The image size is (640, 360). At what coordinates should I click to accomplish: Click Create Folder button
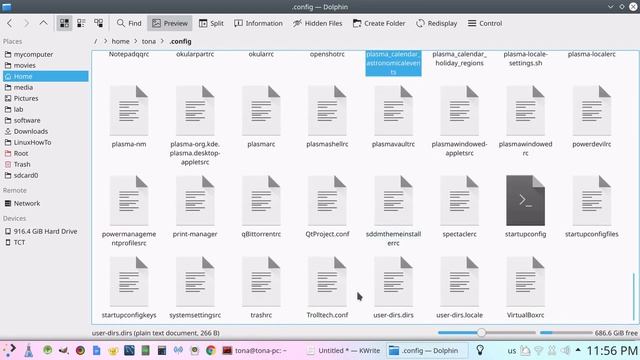[379, 23]
